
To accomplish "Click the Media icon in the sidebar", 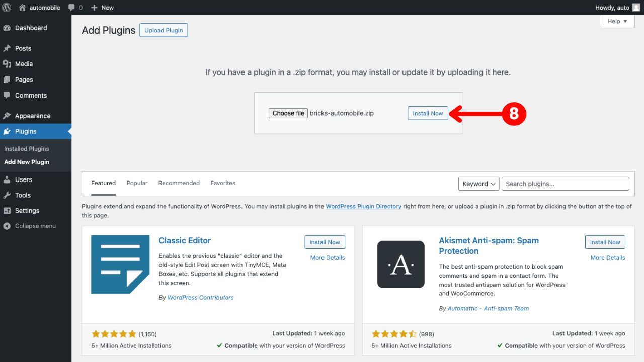I will (x=7, y=64).
